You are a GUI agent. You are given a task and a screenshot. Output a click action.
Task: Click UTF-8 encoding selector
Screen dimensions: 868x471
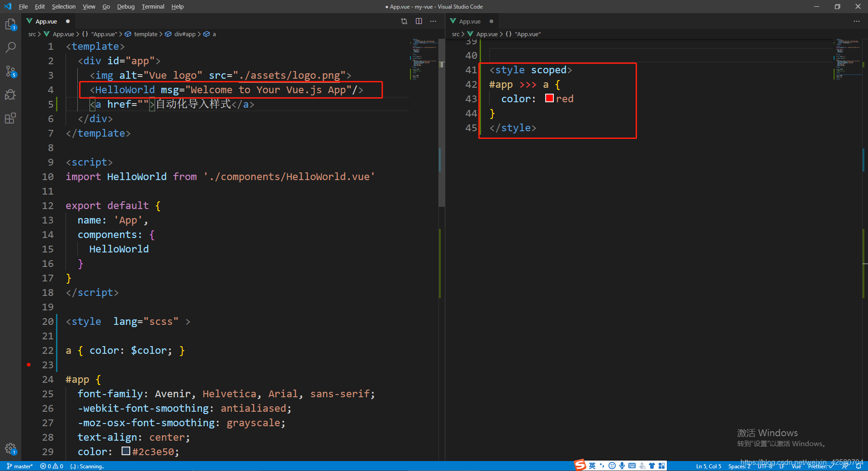765,466
